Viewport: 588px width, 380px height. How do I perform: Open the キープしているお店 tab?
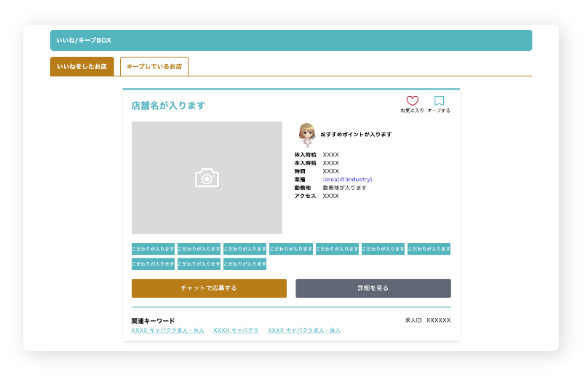(154, 66)
